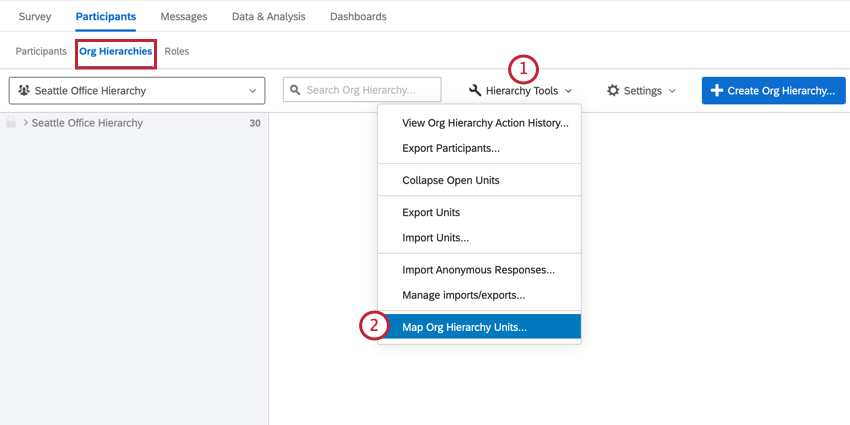Viewport: 850px width, 425px height.
Task: Open the Settings dropdown chevron
Action: point(672,91)
